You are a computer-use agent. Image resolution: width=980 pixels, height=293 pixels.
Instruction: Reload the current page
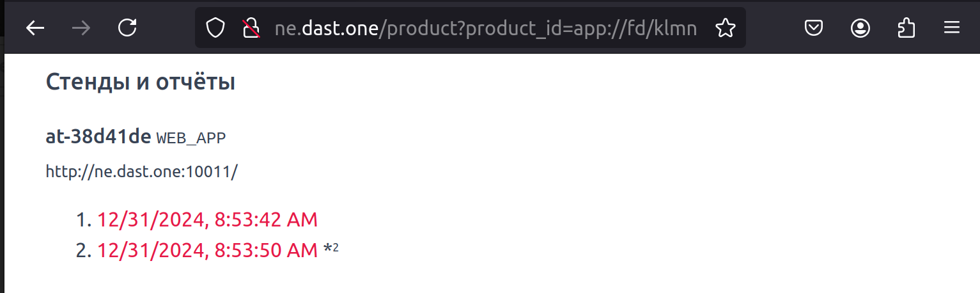(128, 28)
